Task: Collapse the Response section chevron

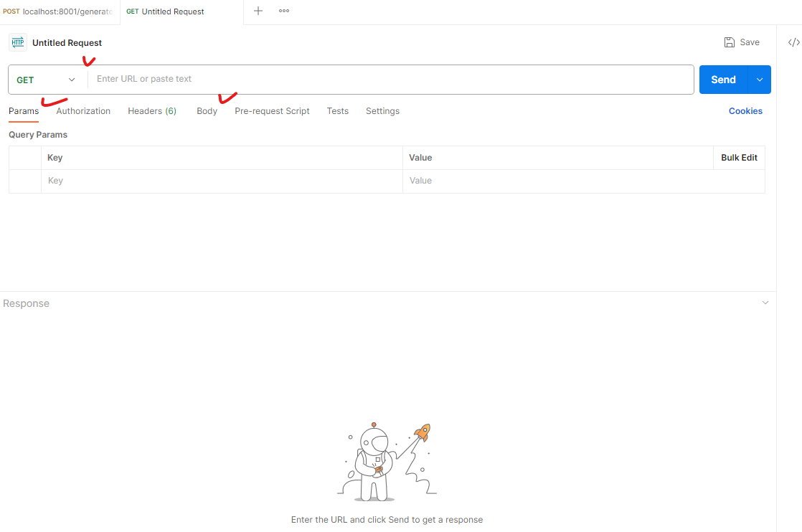Action: (765, 303)
